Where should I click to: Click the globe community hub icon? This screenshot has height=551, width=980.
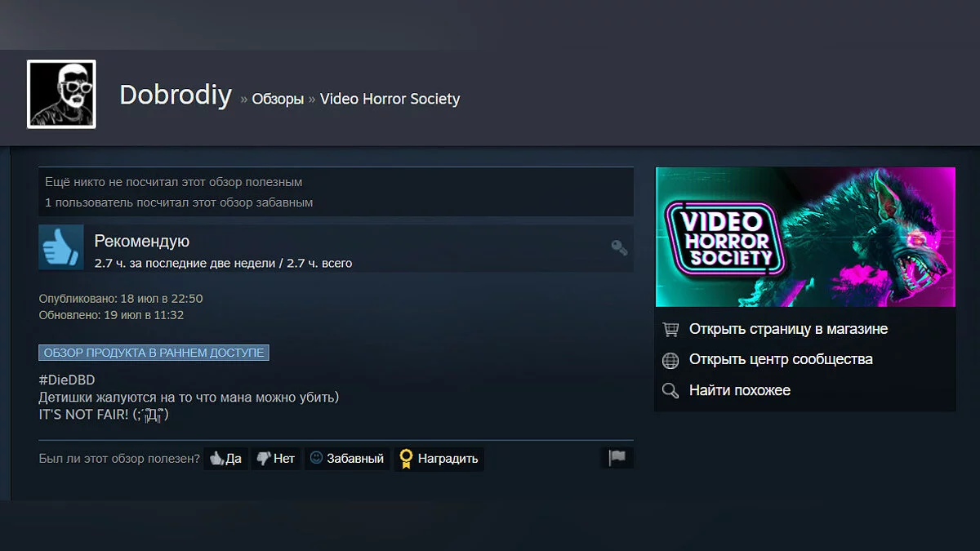pos(670,360)
